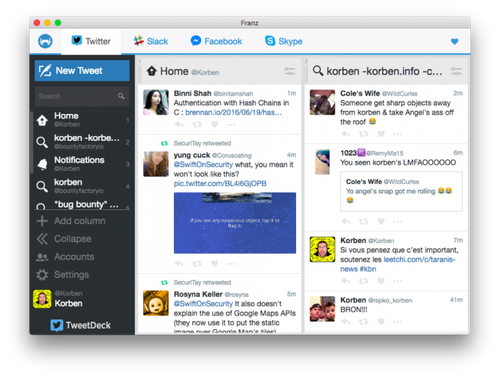
Task: Retweet Binni Shah's tweet
Action: click(197, 125)
